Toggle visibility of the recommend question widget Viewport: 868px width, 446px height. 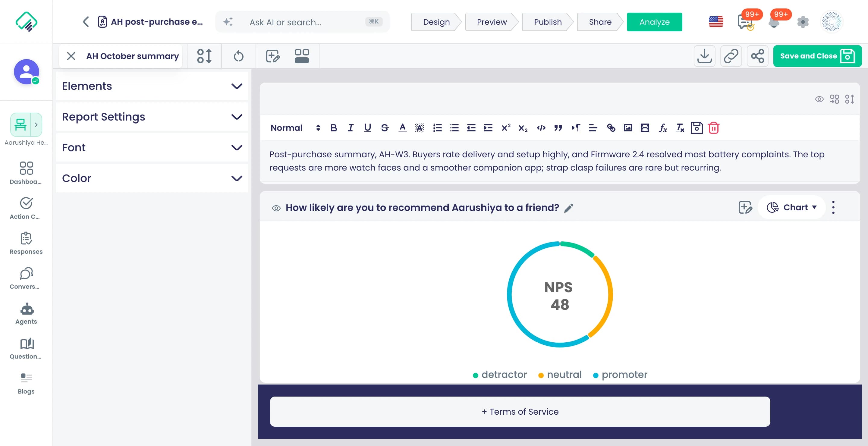pyautogui.click(x=276, y=208)
